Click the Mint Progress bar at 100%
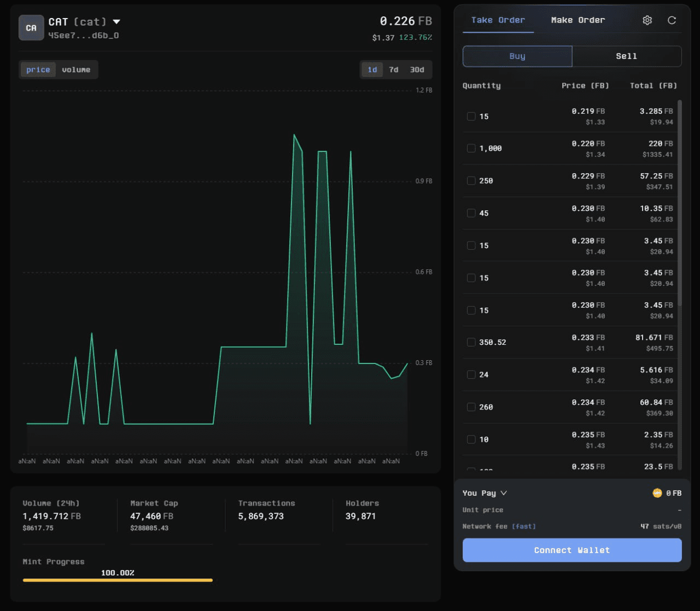This screenshot has width=700, height=611. pos(118,580)
